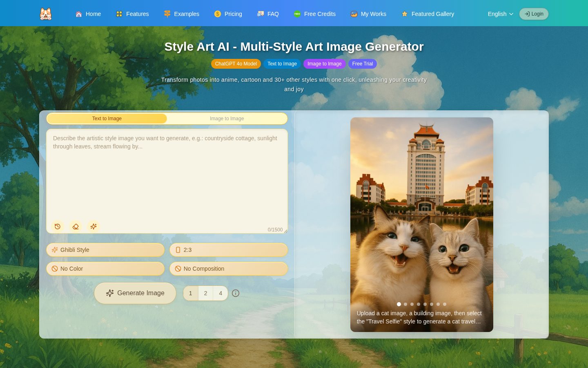Open the No Composition selector
Viewport: 588px width, 368px height.
[229, 269]
